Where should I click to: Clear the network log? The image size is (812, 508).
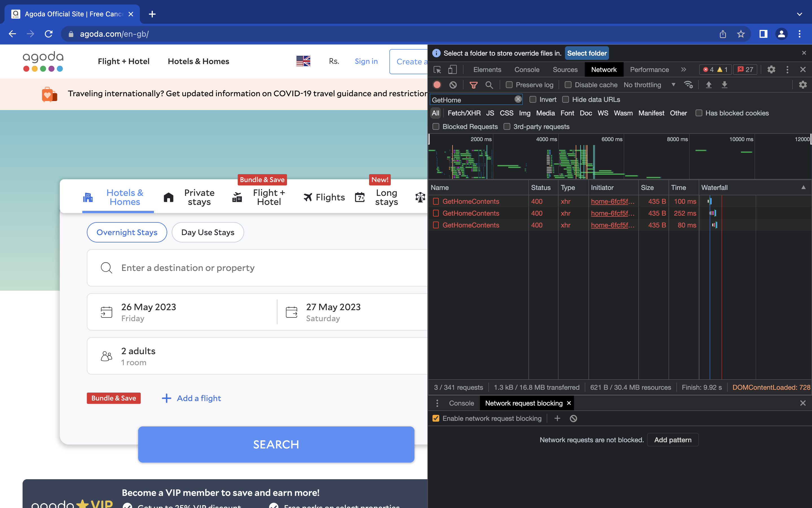453,85
